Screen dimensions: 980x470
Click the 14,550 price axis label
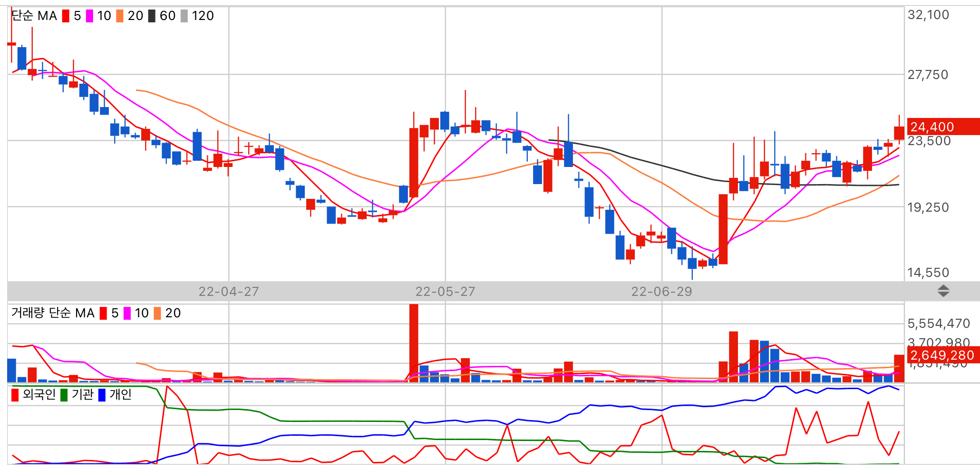(x=928, y=273)
